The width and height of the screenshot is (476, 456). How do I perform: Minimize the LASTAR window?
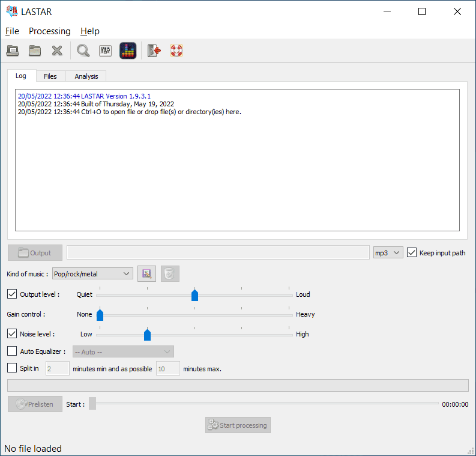click(x=387, y=11)
